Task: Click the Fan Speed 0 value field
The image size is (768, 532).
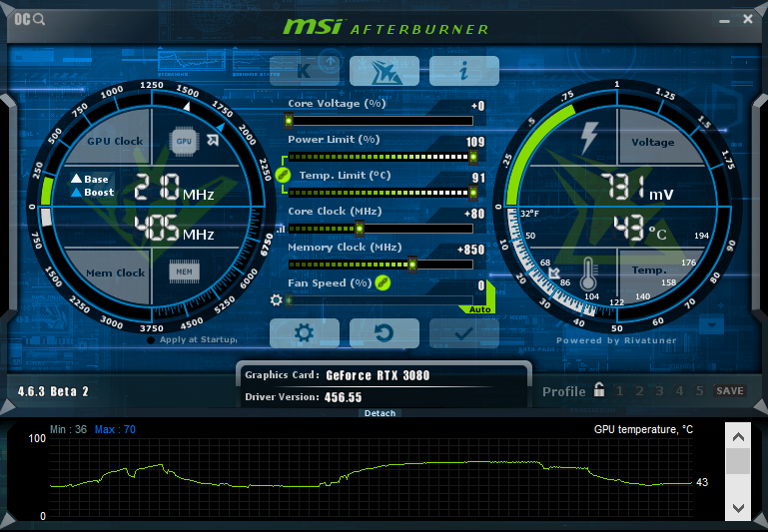Action: [481, 285]
